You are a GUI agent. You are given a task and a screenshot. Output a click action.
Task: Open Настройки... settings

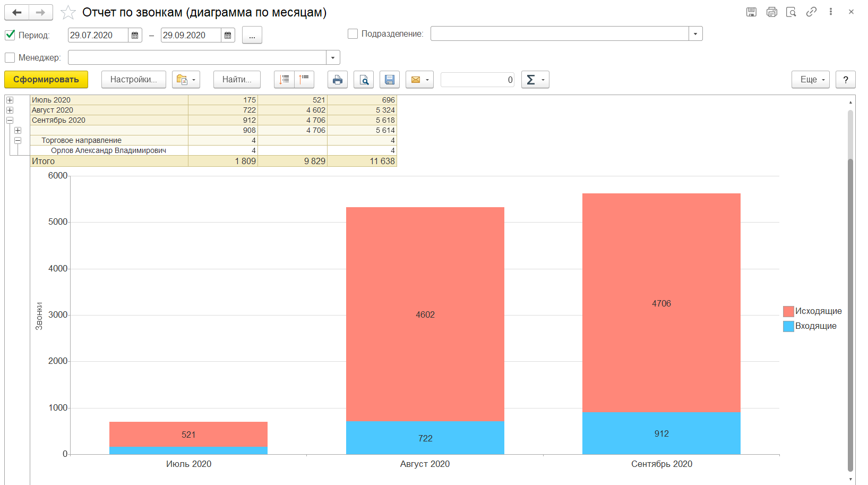tap(134, 80)
